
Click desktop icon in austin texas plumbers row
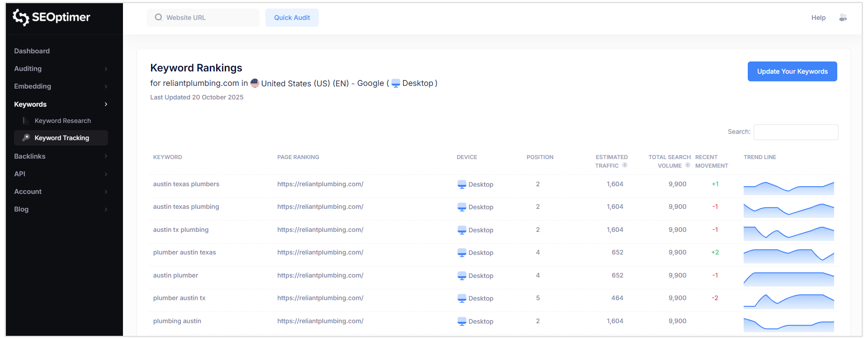(462, 184)
